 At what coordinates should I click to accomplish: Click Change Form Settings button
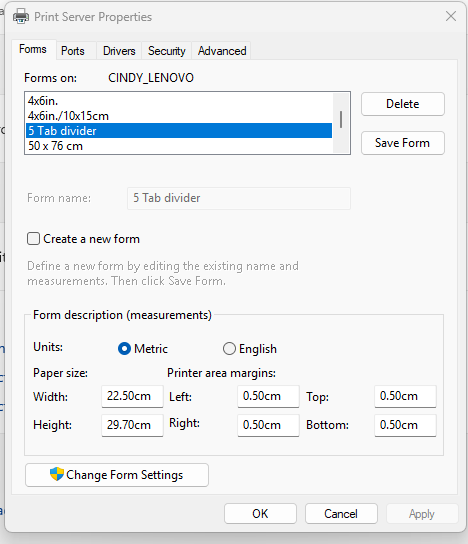(117, 475)
